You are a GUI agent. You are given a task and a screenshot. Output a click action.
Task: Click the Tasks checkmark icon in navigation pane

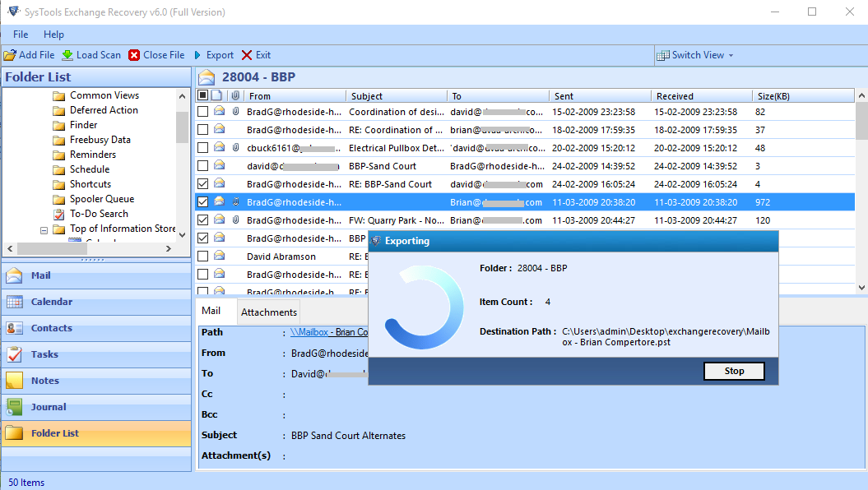[14, 354]
